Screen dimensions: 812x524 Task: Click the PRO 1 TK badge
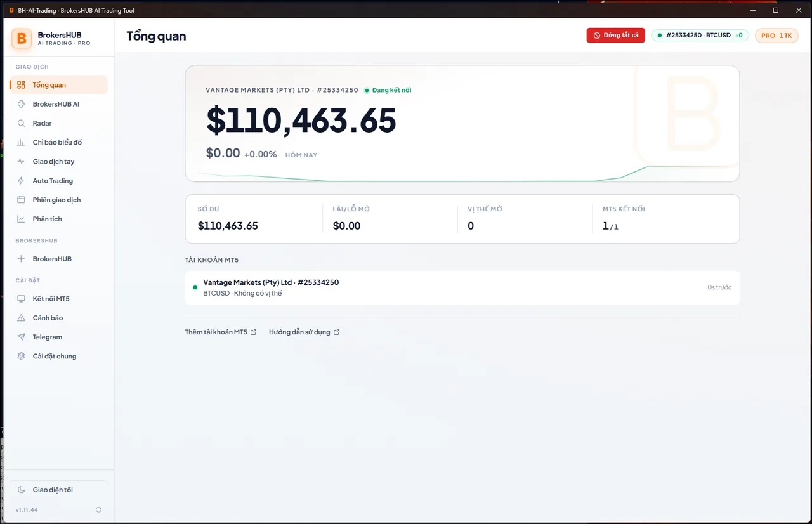coord(776,36)
